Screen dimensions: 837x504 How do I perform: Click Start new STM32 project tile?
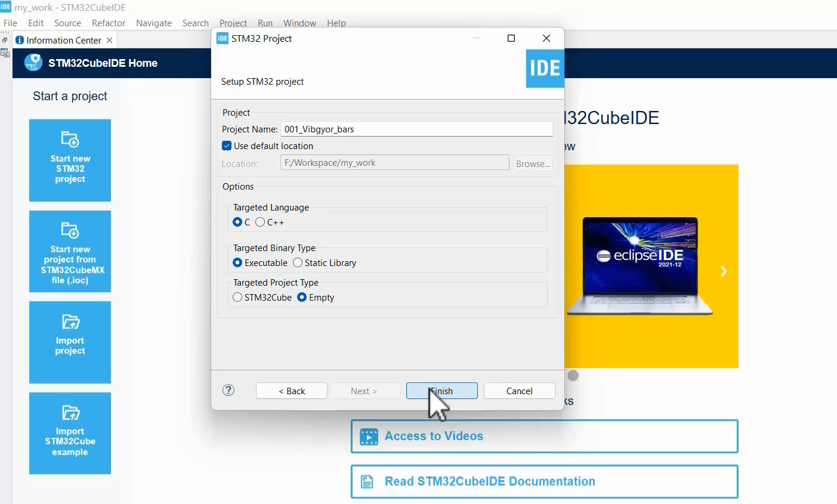(70, 160)
